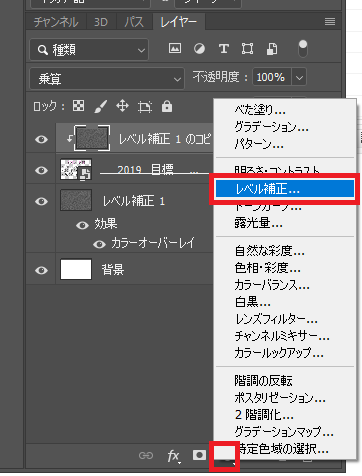The height and width of the screenshot is (476, 362).
Task: Choose ポスタリゼーション... from the menu
Action: [x=285, y=397]
